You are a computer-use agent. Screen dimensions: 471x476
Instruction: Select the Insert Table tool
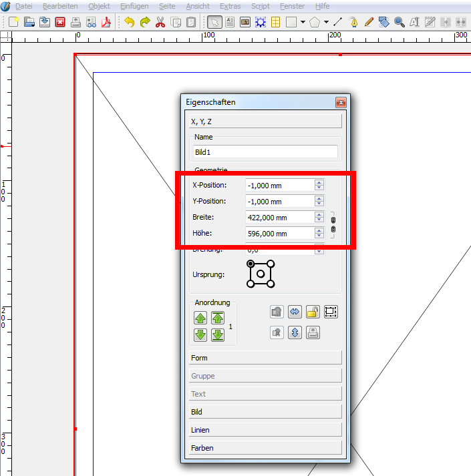point(275,22)
